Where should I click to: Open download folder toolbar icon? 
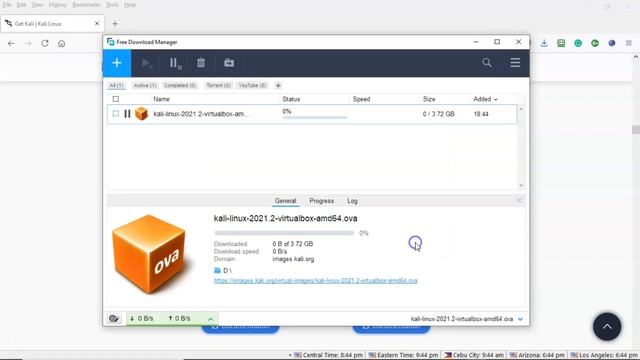[x=229, y=63]
